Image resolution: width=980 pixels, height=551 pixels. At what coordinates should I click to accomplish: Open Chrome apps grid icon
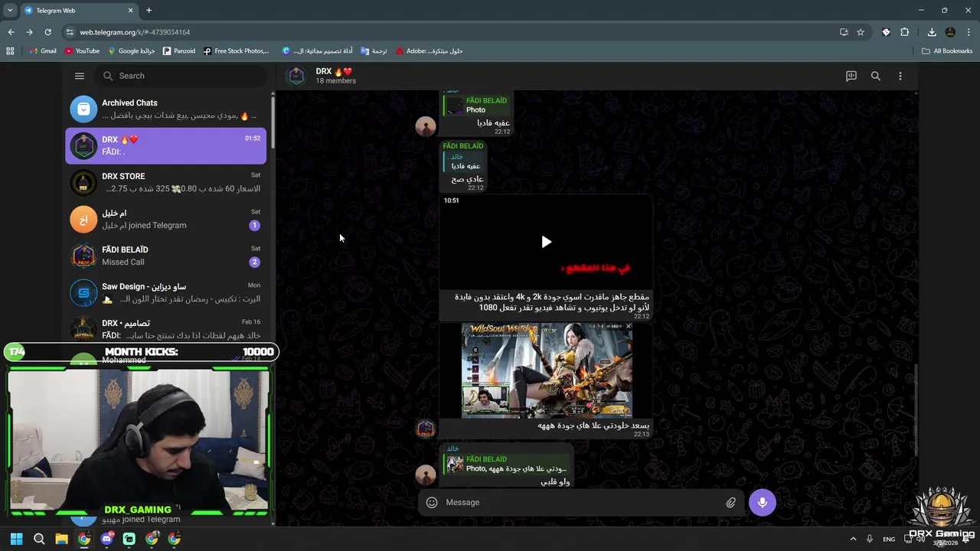point(10,51)
